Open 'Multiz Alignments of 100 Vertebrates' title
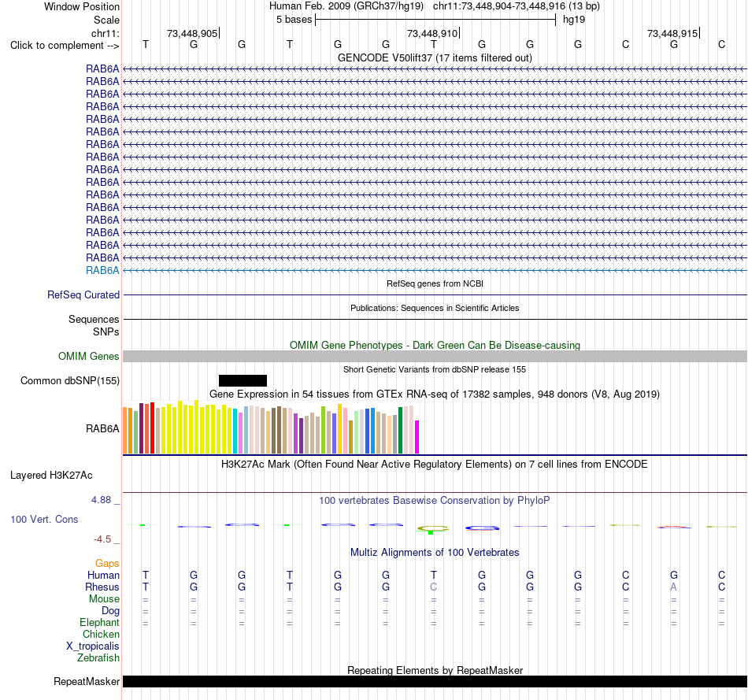 coord(435,553)
